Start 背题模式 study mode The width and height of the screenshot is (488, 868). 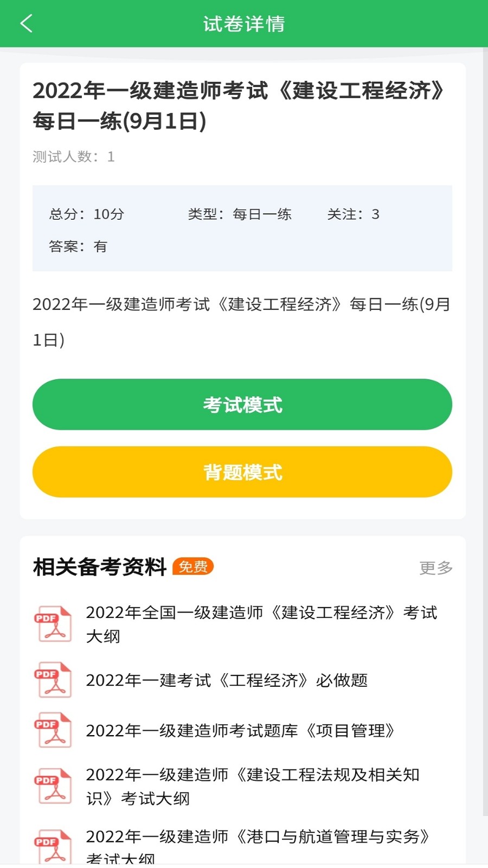(242, 472)
